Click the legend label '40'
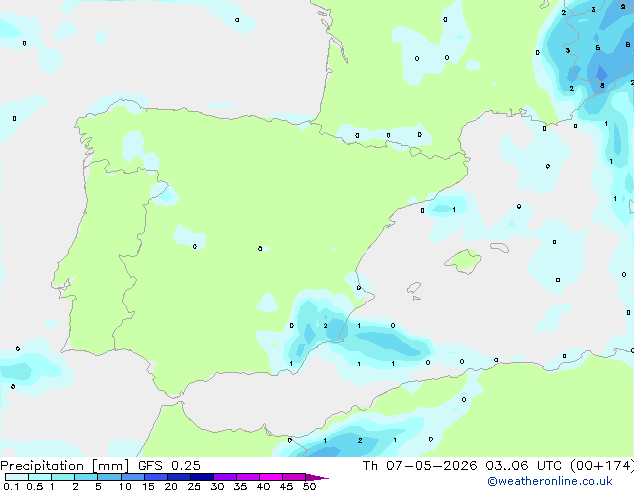634x490 pixels. pos(263,486)
